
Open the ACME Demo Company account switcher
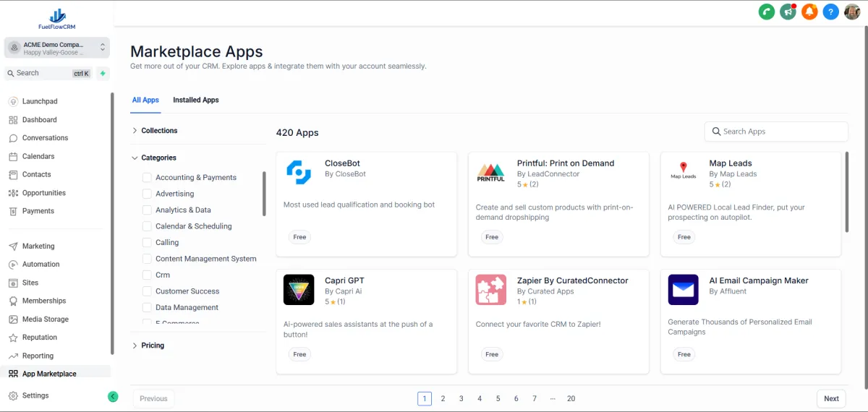pyautogui.click(x=57, y=48)
